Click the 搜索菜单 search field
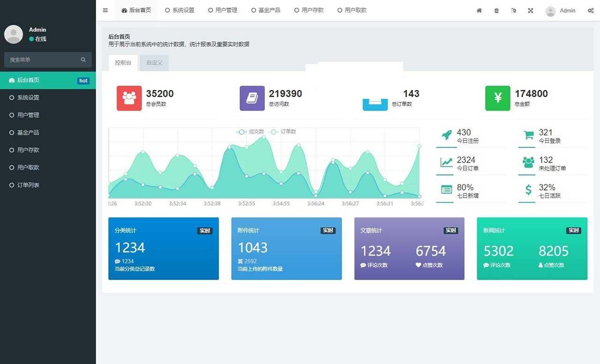Viewport: 600px width, 364px height. [x=42, y=59]
